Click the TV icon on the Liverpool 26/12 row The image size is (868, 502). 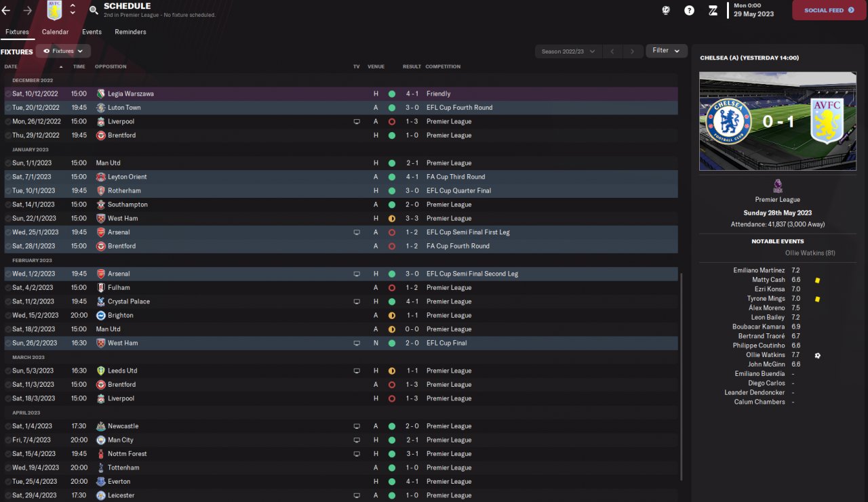[x=357, y=122]
